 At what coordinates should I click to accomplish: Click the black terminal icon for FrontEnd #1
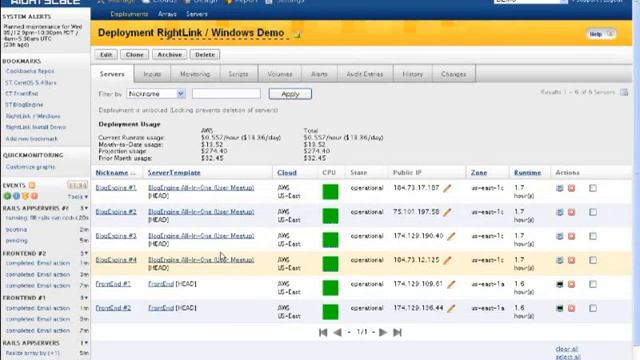[560, 284]
